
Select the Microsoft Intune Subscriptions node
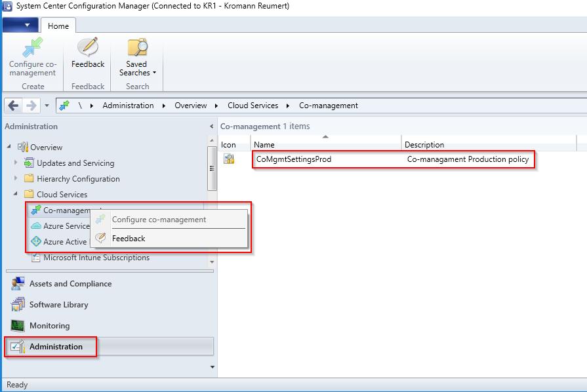[96, 258]
